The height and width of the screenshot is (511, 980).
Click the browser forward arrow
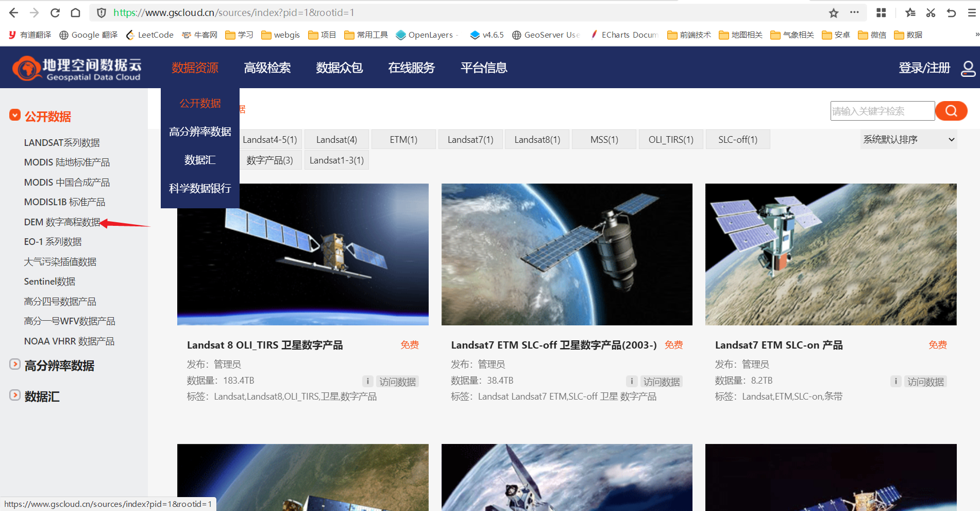tap(35, 12)
